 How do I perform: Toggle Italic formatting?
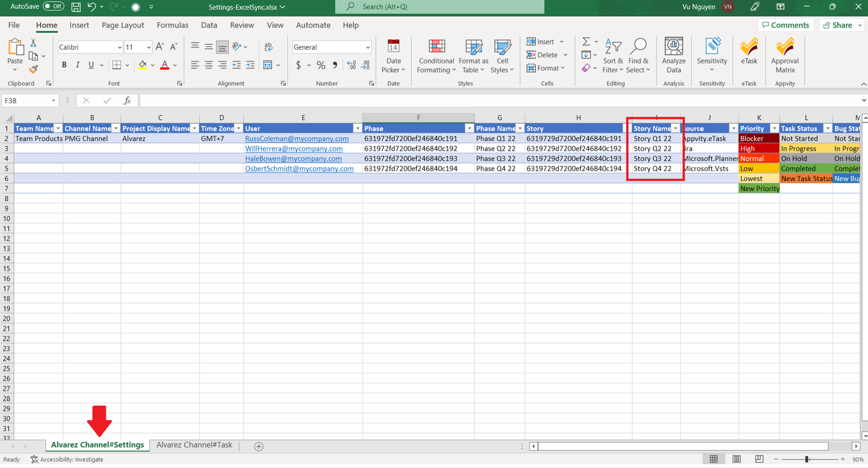[x=78, y=65]
